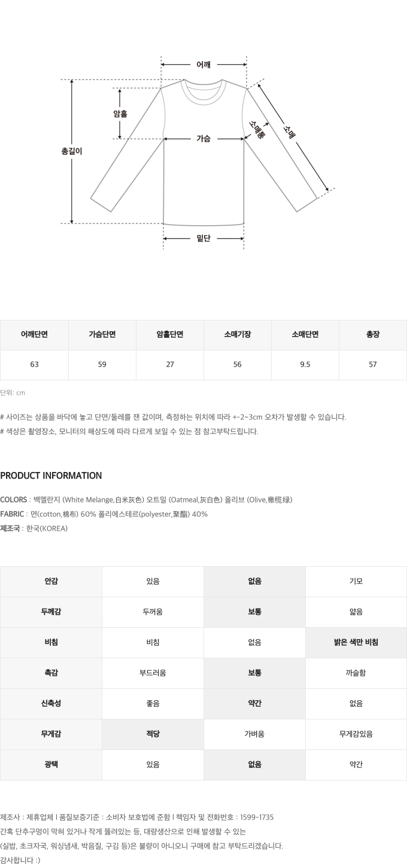The image size is (407, 868).
Task: Click the 가슴 label across the shirt chest
Action: [203, 139]
